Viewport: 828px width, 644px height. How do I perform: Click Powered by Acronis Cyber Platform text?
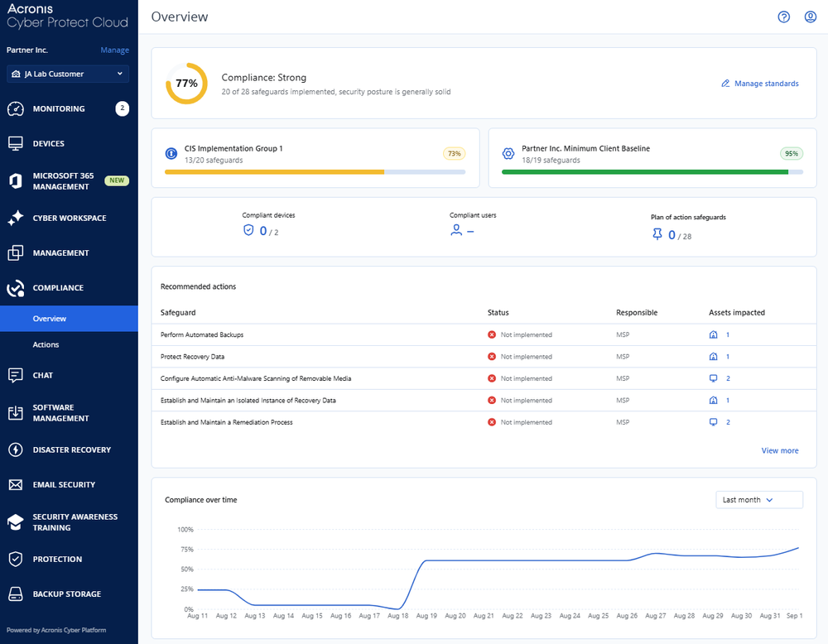[56, 630]
